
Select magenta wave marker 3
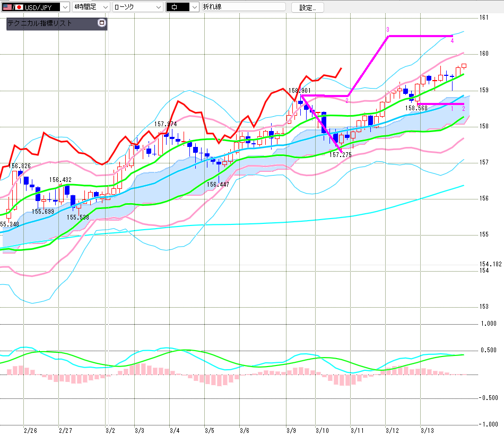tap(388, 30)
